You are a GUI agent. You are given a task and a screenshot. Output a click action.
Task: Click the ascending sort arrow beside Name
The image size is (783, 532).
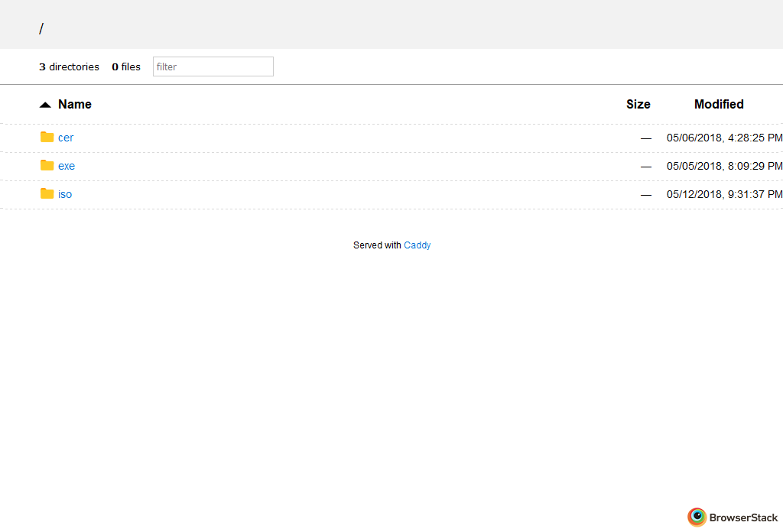(x=45, y=104)
